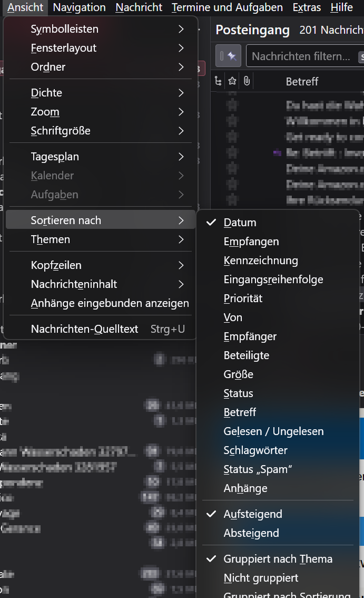364x598 pixels.
Task: Expand the Fensterlayout submenu
Action: coord(100,48)
